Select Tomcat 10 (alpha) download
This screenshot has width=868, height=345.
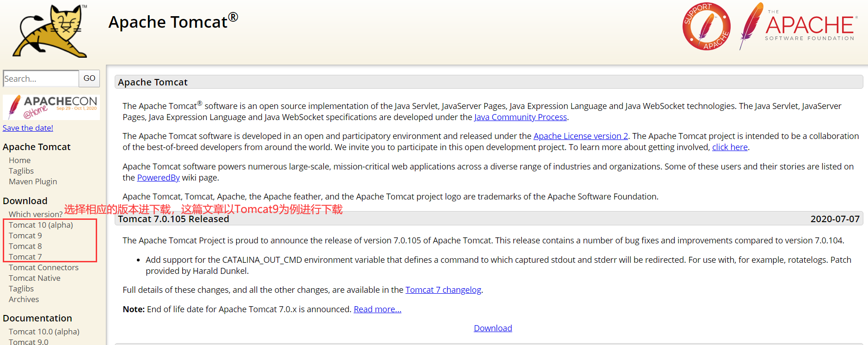pyautogui.click(x=41, y=225)
